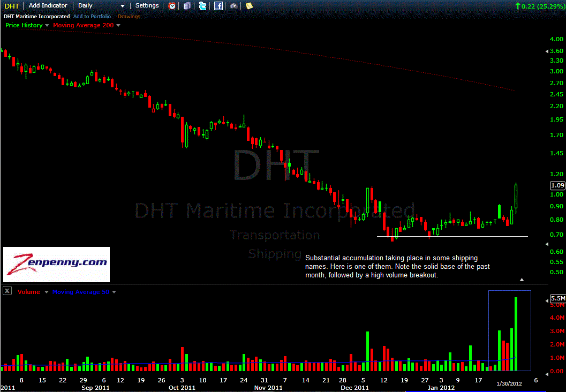Click the left arrow beside the 5.5M volume label
This screenshot has height=392, width=566.
pyautogui.click(x=547, y=300)
